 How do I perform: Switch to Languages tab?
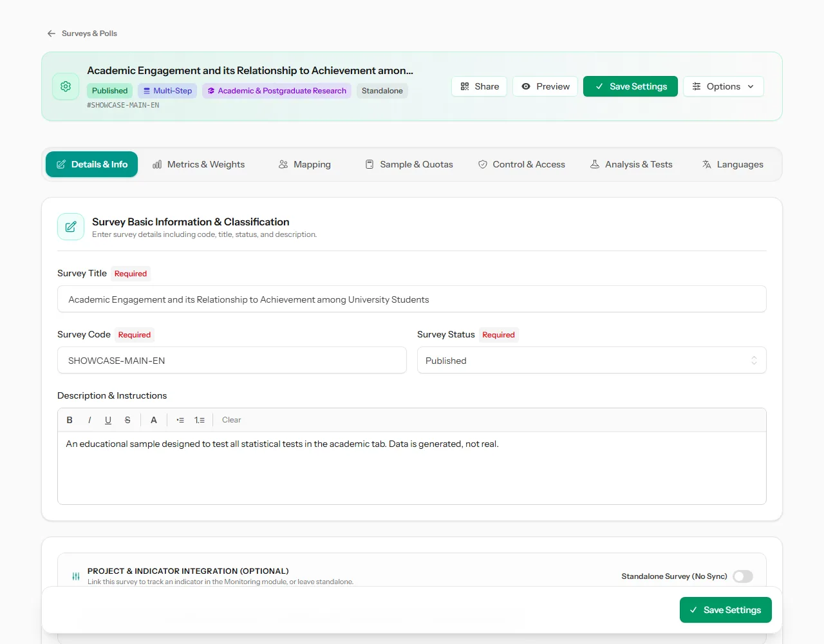click(x=733, y=164)
